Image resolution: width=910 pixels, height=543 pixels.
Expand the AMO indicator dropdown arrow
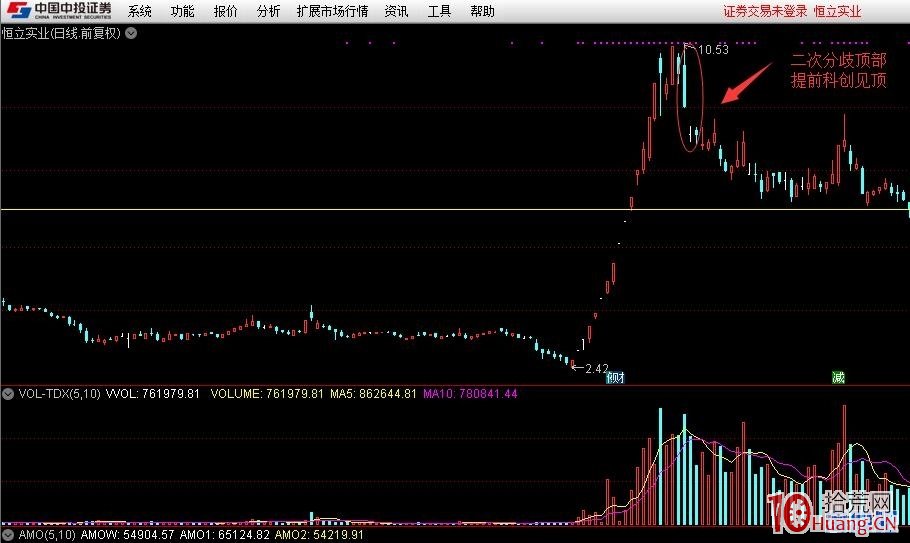pos(8,534)
